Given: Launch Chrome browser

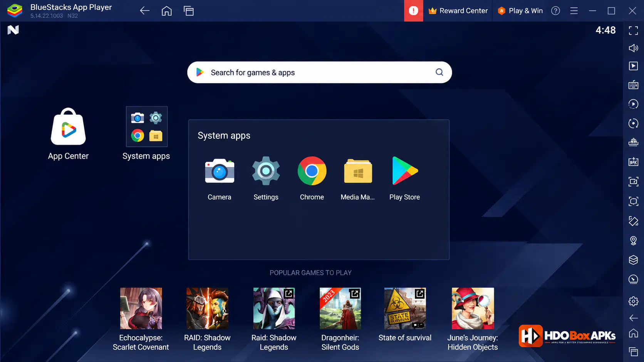Looking at the screenshot, I should pos(312,171).
